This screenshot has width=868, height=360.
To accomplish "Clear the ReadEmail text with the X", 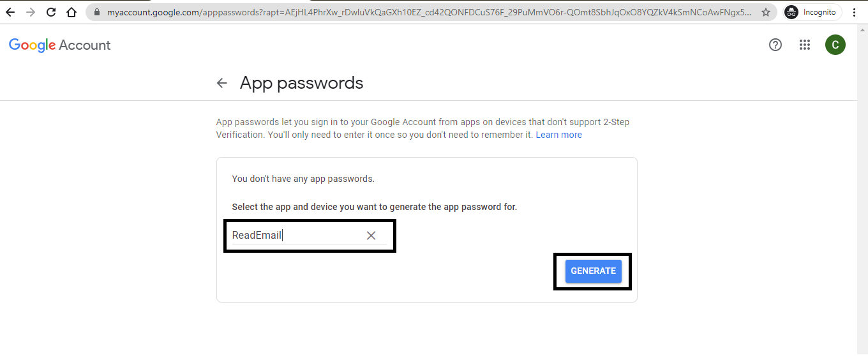I will click(371, 236).
